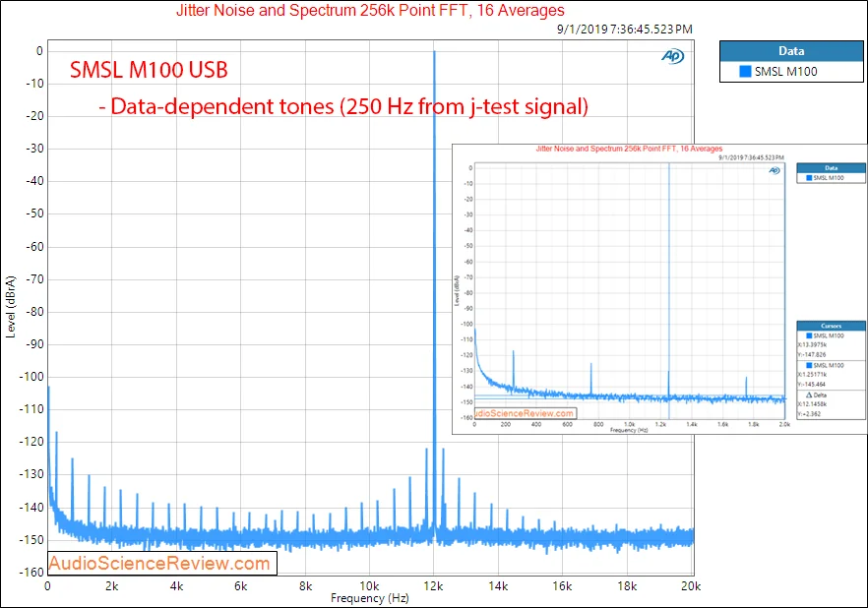Click the blue swatch in the inset Data legend
Image resolution: width=868 pixels, height=608 pixels.
(809, 178)
